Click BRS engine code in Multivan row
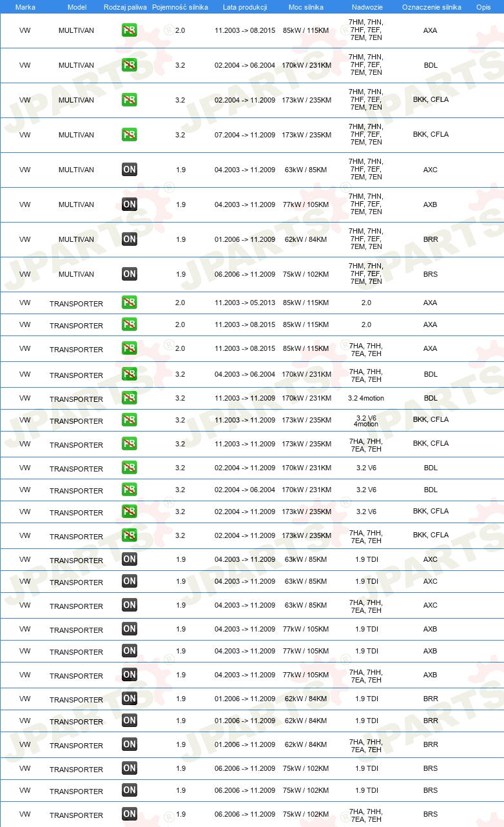This screenshot has height=827, width=504. (x=431, y=274)
